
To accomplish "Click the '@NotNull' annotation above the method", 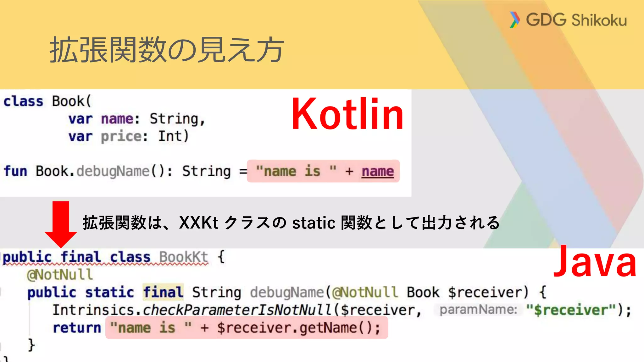I will pos(60,275).
